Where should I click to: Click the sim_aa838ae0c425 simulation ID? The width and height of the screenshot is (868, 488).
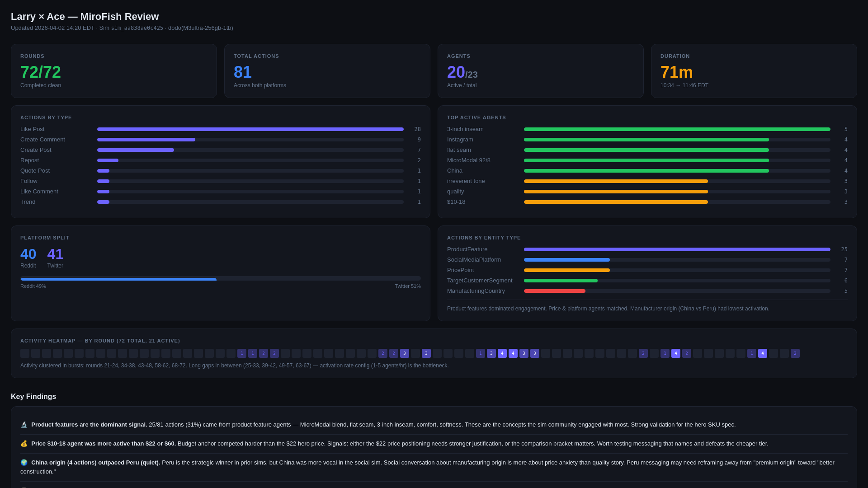point(137,28)
